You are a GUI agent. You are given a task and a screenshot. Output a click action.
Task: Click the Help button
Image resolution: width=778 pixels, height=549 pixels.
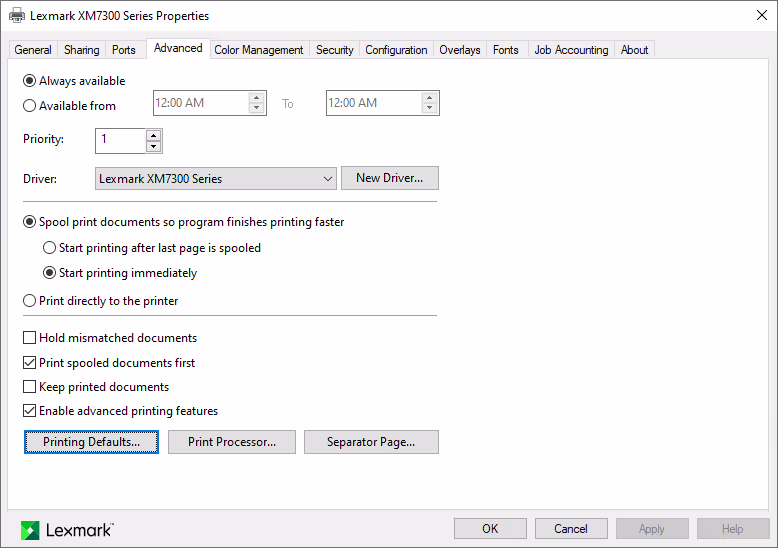pos(733,529)
